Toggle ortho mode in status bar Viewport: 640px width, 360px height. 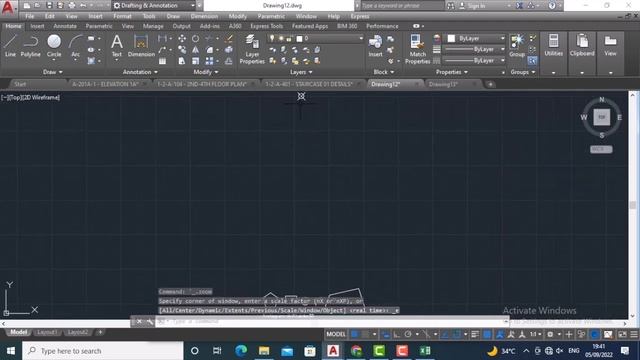click(396, 334)
